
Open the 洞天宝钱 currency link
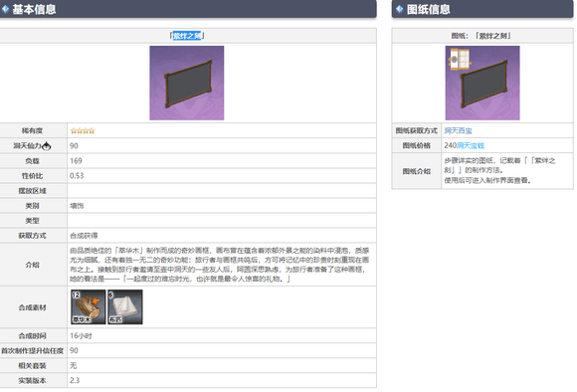click(x=471, y=146)
